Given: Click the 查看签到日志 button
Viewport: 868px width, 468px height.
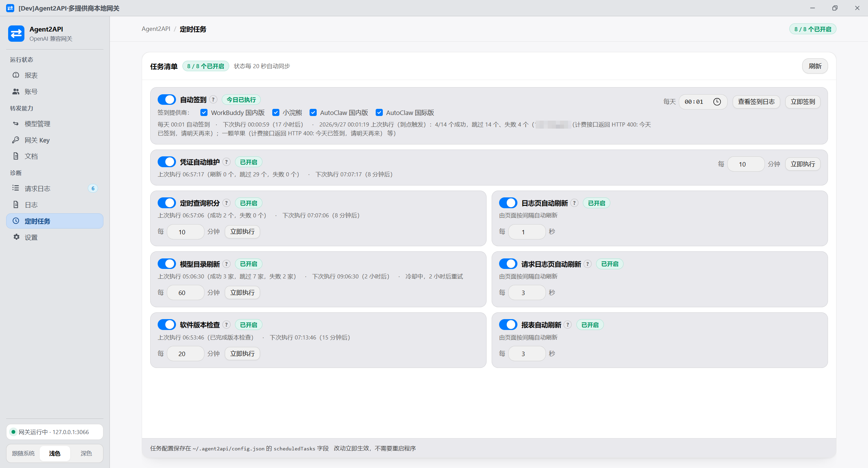Looking at the screenshot, I should point(756,102).
